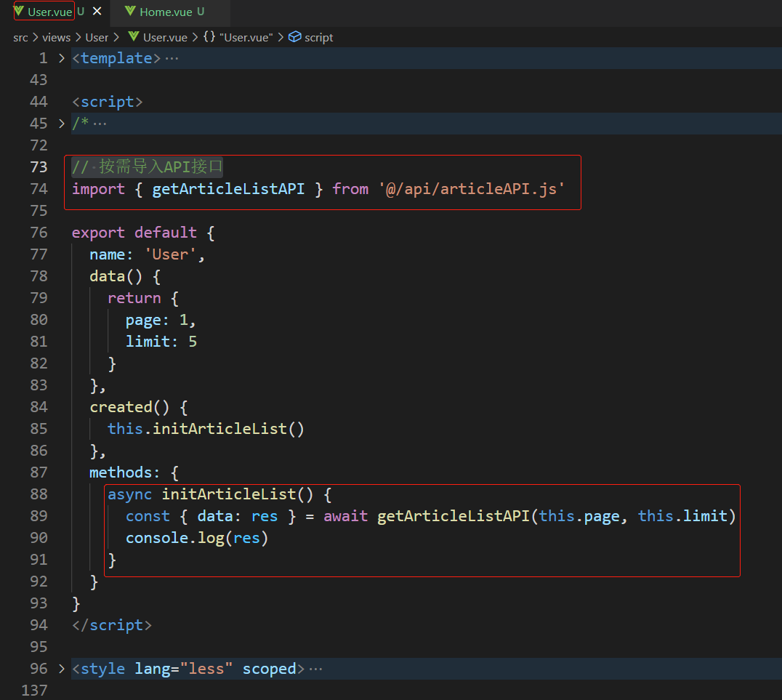
Task: Select 'script' in the breadcrumb
Action: 318,37
